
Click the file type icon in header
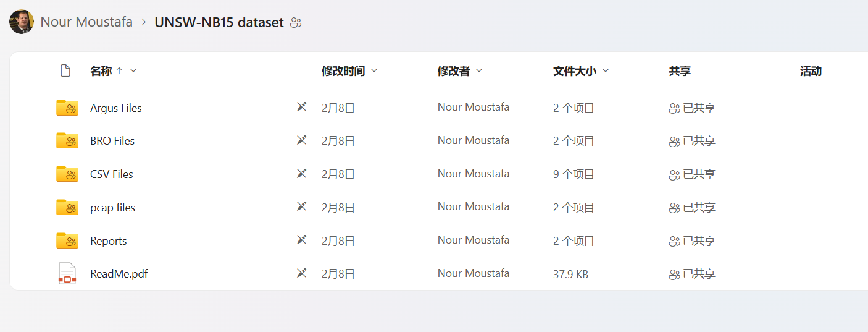pyautogui.click(x=65, y=70)
